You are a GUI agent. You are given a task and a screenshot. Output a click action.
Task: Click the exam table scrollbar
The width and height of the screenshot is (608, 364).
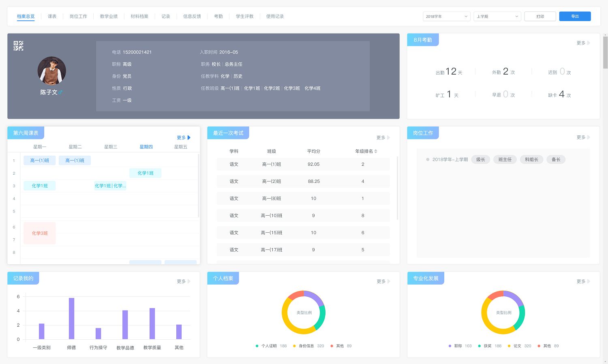pos(398,188)
